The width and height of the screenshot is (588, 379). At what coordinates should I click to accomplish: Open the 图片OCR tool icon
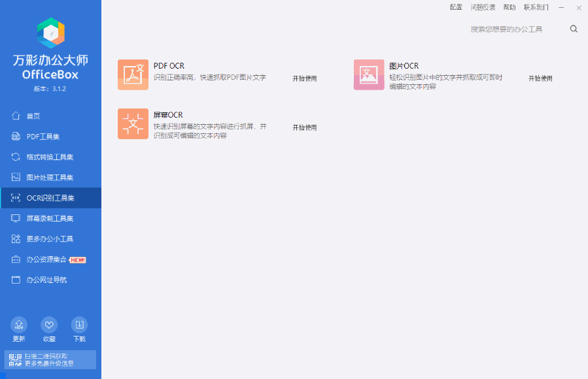click(368, 74)
